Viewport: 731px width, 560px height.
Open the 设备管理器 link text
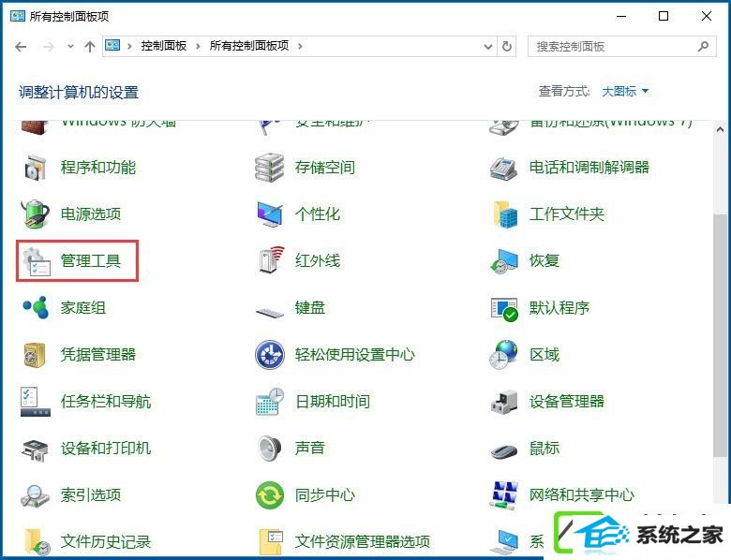(567, 401)
